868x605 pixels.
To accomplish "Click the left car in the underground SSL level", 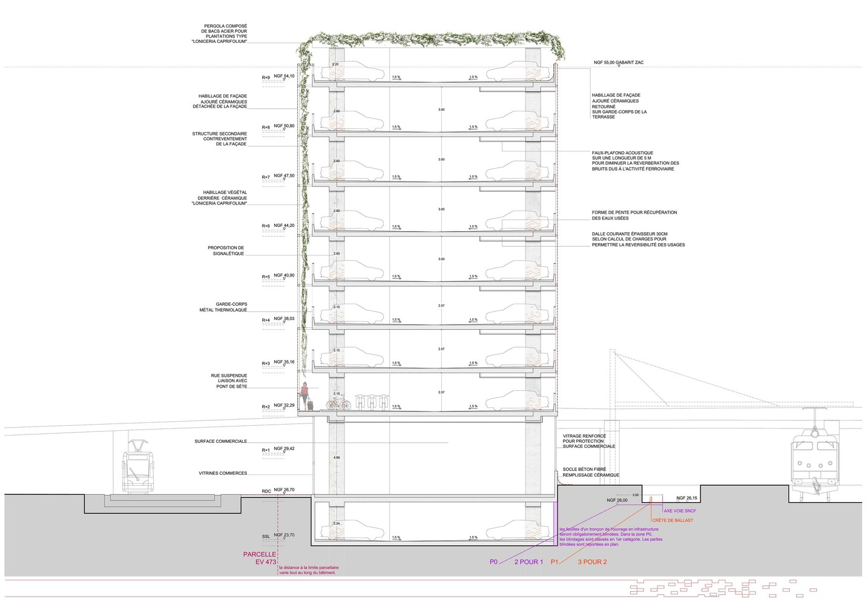I will [353, 531].
